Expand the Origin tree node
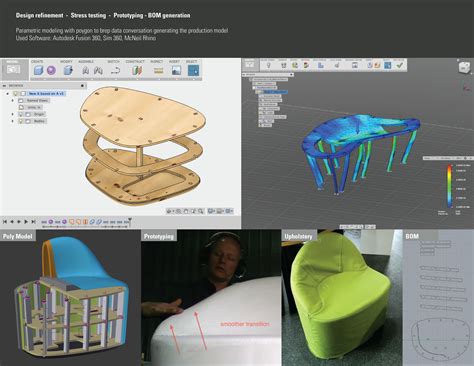 (13, 114)
